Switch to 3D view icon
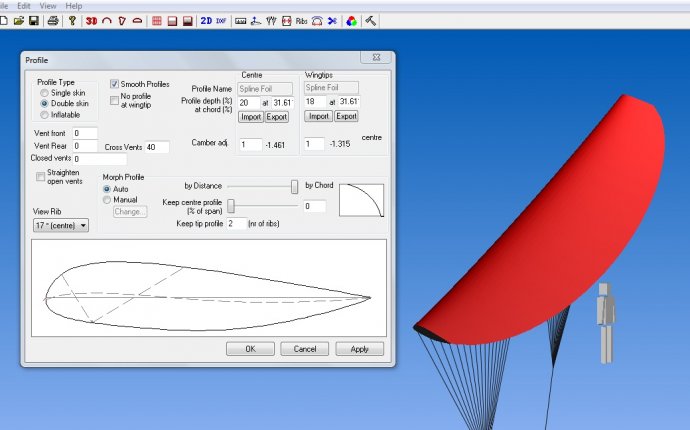This screenshot has width=690, height=430. point(92,21)
